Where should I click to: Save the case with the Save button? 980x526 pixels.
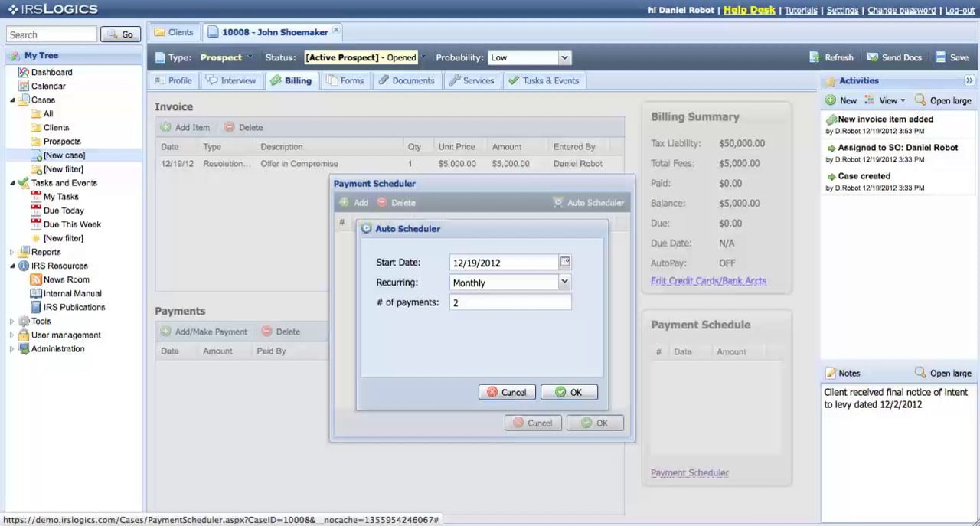[x=952, y=57]
